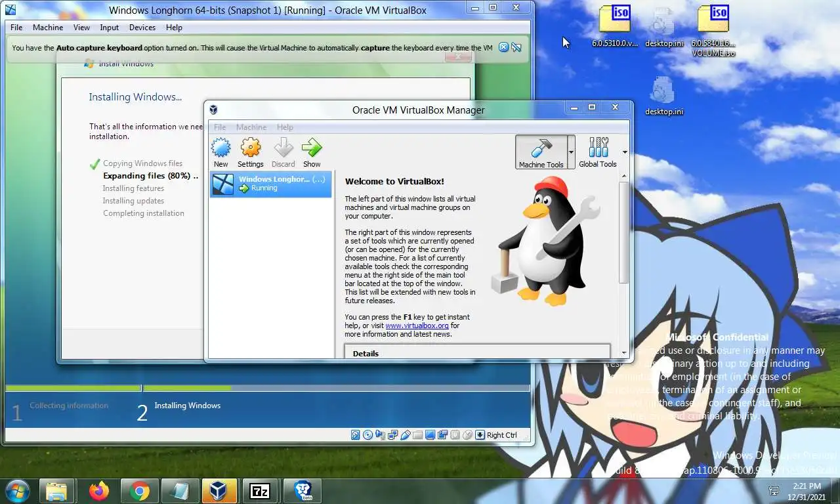
Task: Click the taskbar clock showing 2:21 PM
Action: pos(807,491)
